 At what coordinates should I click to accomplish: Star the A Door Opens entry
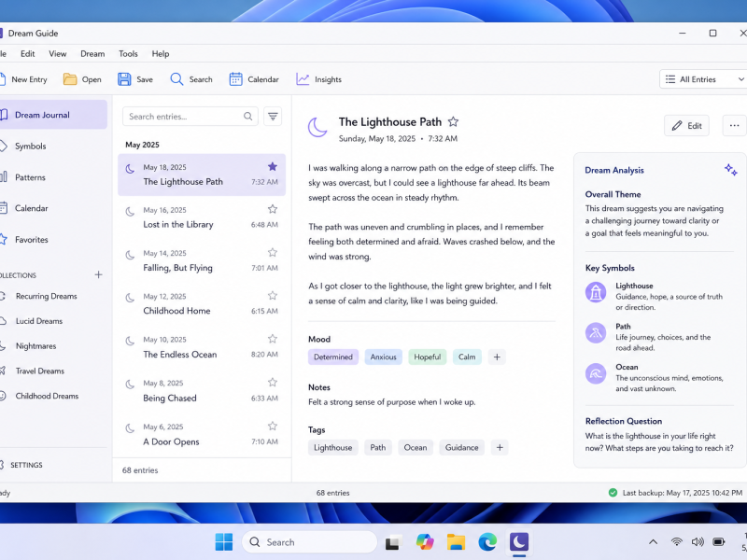click(273, 427)
